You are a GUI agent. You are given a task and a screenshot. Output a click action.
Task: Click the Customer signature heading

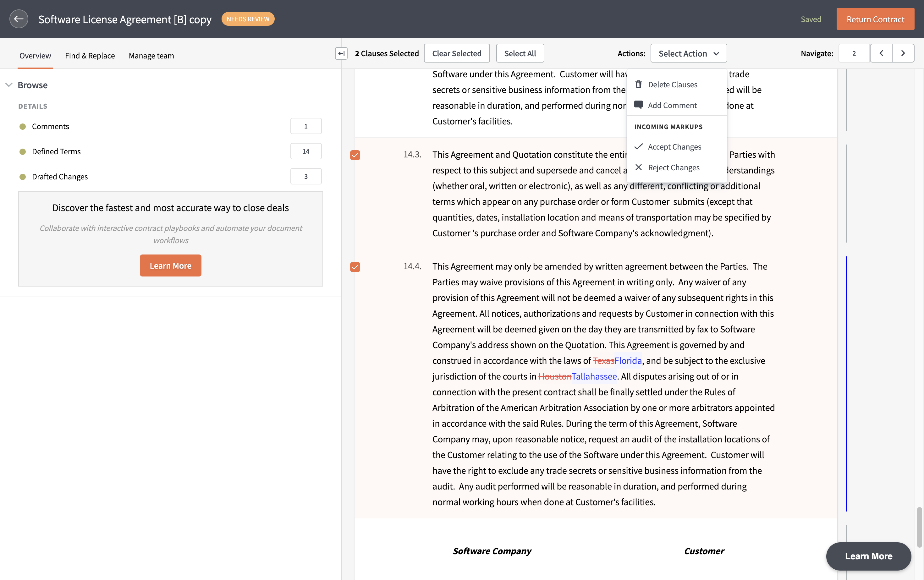704,551
